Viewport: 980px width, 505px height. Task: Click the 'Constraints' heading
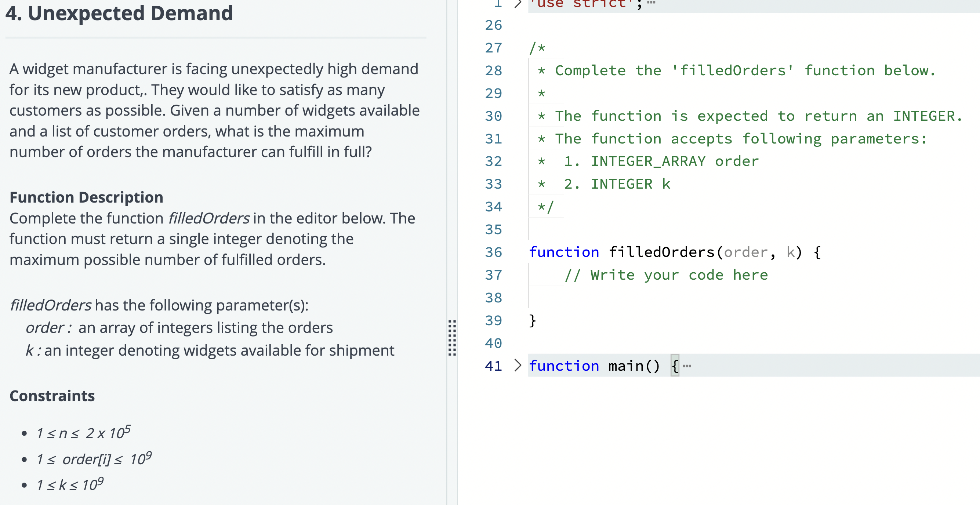52,396
